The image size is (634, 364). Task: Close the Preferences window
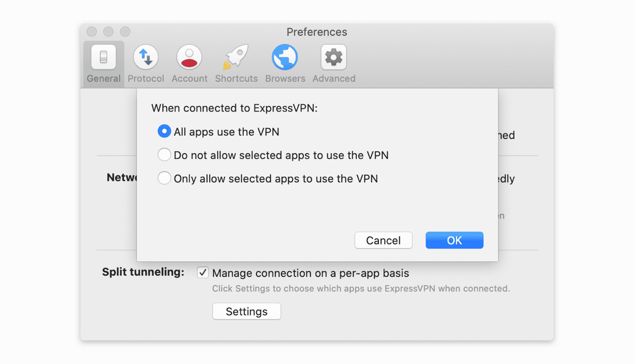click(x=92, y=32)
